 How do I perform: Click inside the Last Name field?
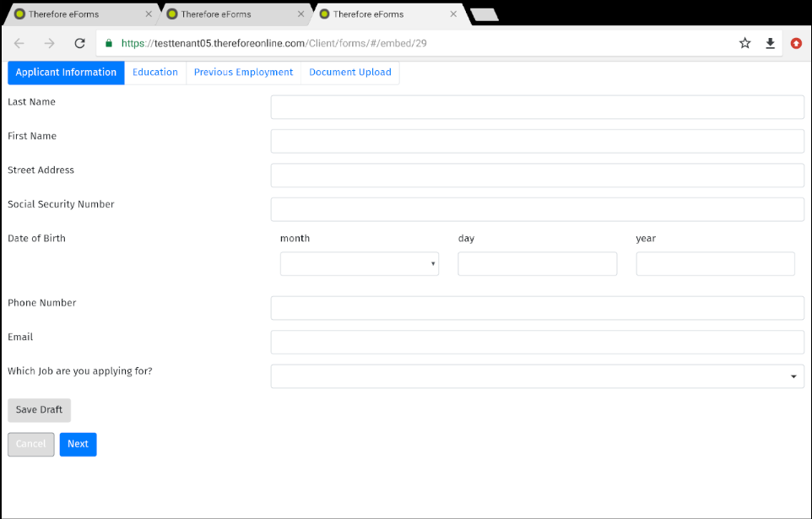[x=537, y=106]
